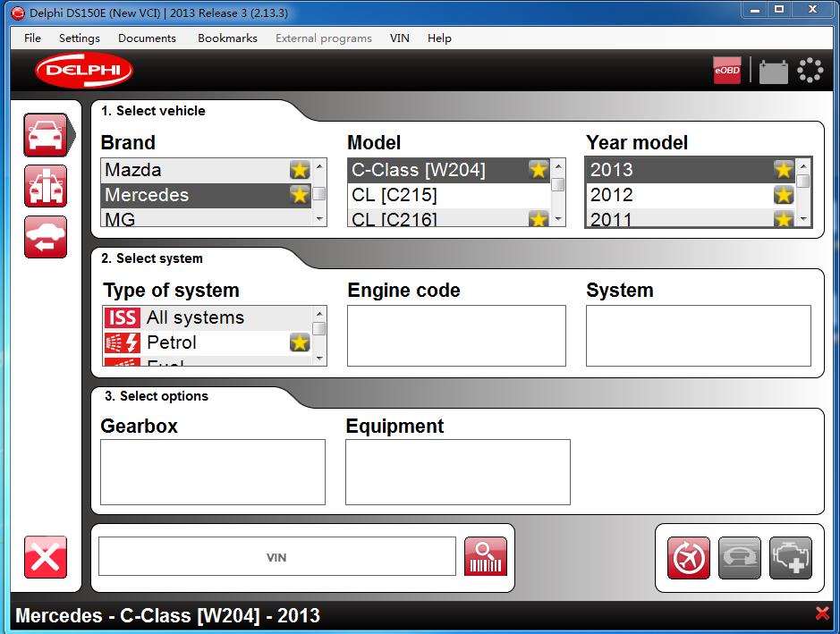Open the Bookmarks menu
840x634 pixels.
point(227,38)
